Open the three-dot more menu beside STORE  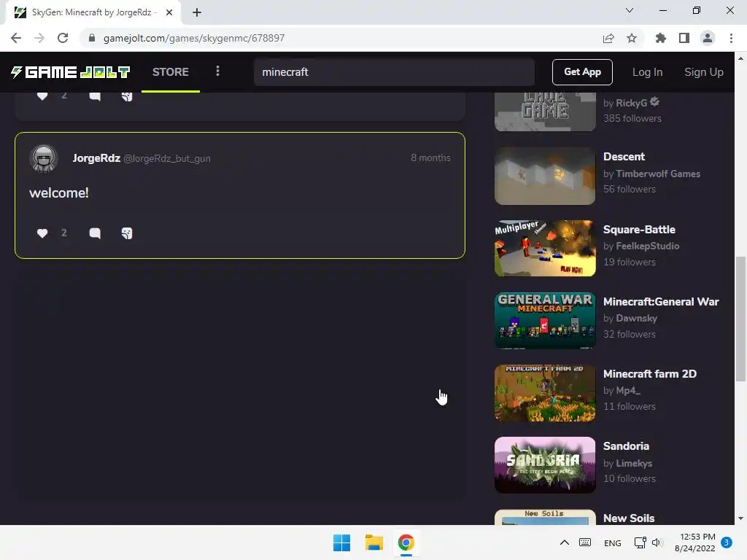click(217, 71)
